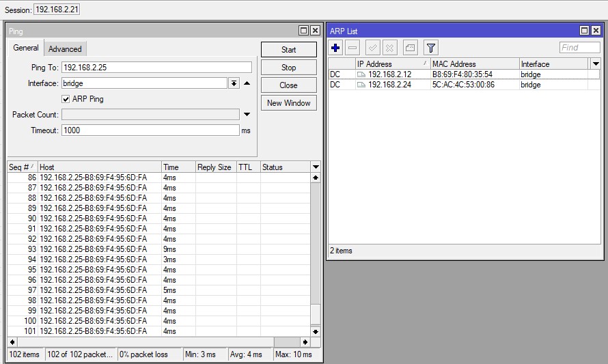Viewport: 608px width, 364px height.
Task: Select ping result row with Seq 101
Action: 159,331
